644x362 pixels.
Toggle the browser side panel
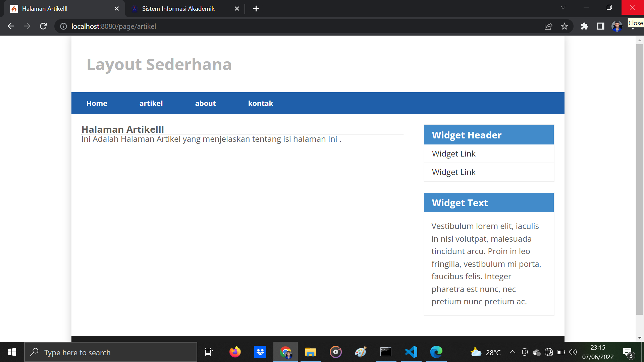pos(601,26)
